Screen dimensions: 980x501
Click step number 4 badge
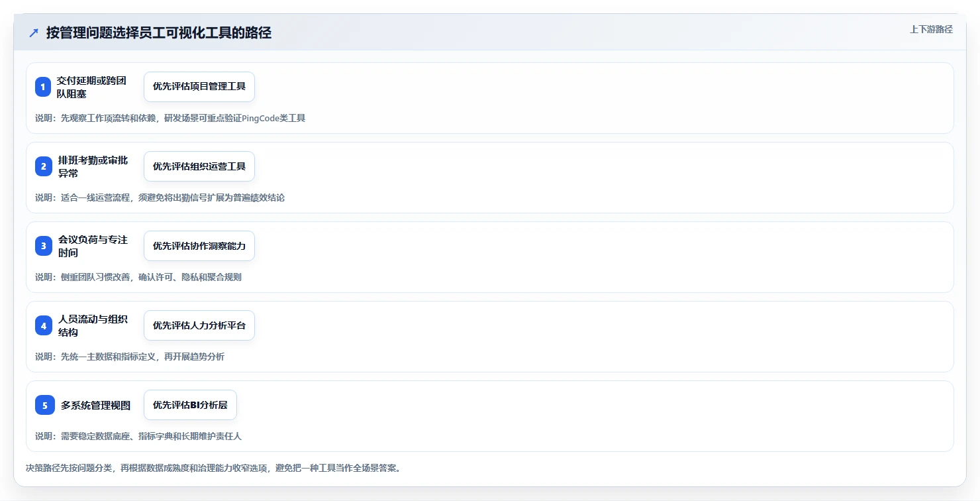click(x=43, y=325)
